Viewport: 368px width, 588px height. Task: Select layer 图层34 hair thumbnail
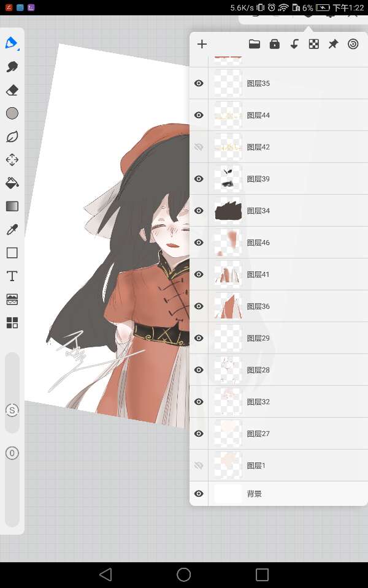228,211
